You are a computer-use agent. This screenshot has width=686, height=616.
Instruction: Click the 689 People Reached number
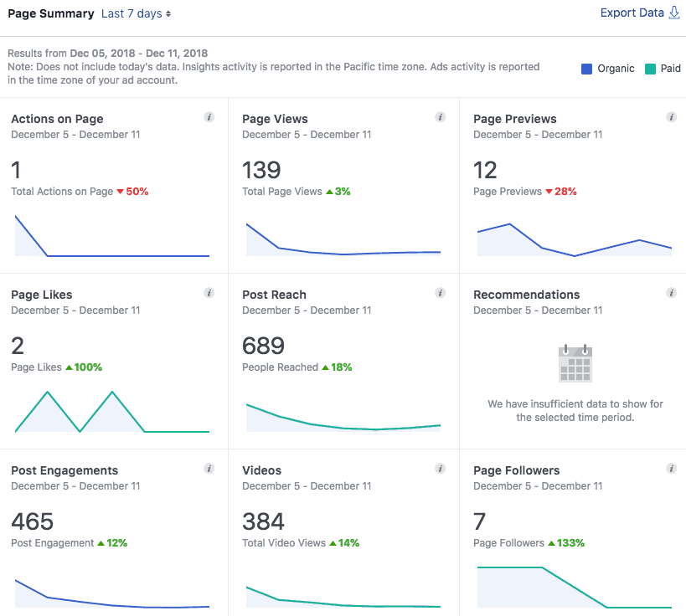[x=263, y=346]
